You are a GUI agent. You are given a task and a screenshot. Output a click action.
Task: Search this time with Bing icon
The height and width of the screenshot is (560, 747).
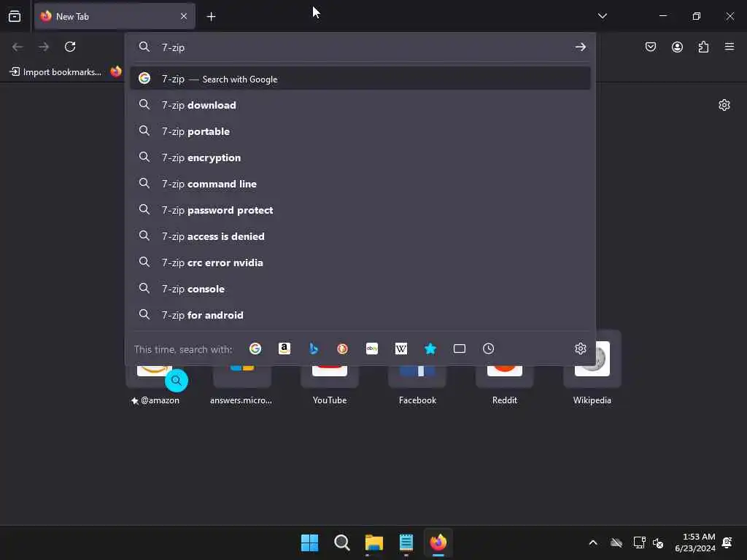pos(314,349)
